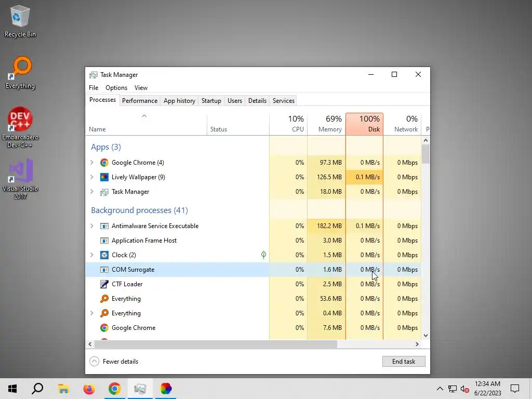Image resolution: width=532 pixels, height=399 pixels.
Task: Click the Antimalware Service Executable icon
Action: [104, 226]
